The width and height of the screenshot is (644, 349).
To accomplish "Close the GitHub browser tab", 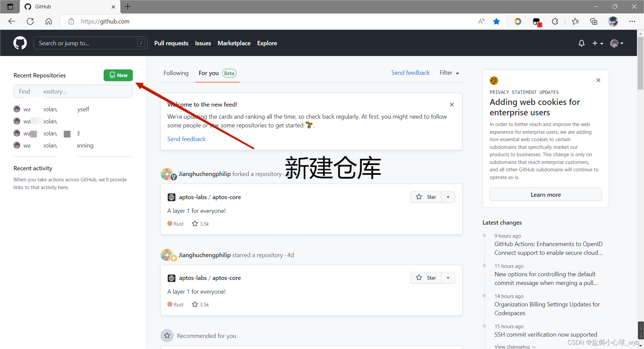I will coord(113,7).
